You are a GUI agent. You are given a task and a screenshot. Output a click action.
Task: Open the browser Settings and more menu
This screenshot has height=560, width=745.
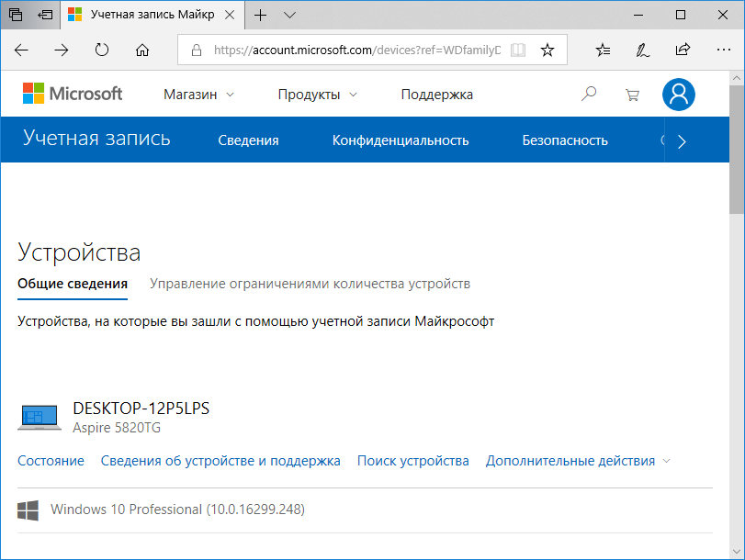click(724, 50)
